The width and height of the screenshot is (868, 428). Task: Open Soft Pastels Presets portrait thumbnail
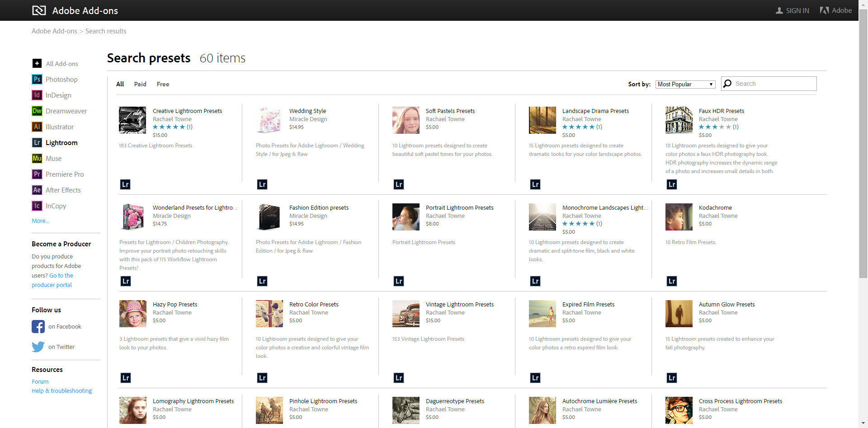tap(406, 120)
